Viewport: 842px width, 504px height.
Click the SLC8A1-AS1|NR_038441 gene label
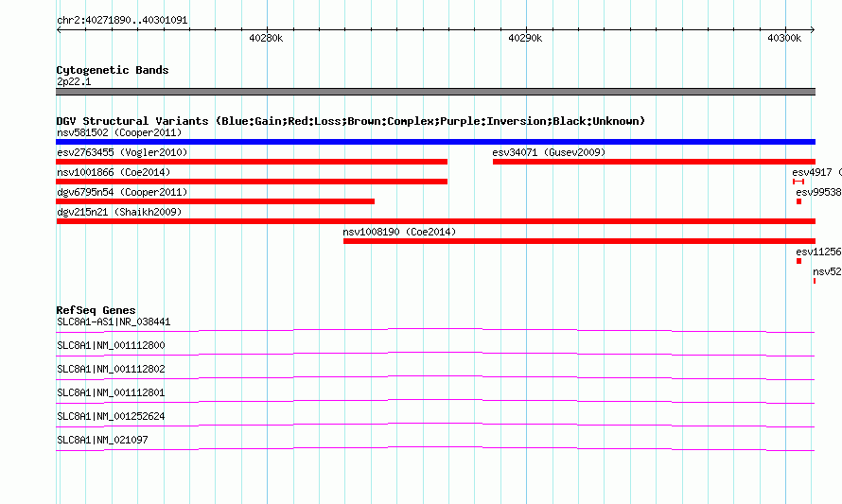[x=114, y=322]
